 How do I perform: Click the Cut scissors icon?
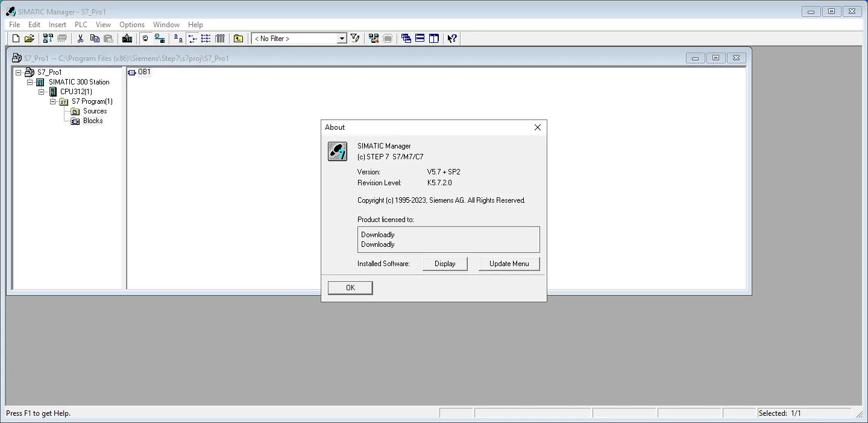coord(80,39)
